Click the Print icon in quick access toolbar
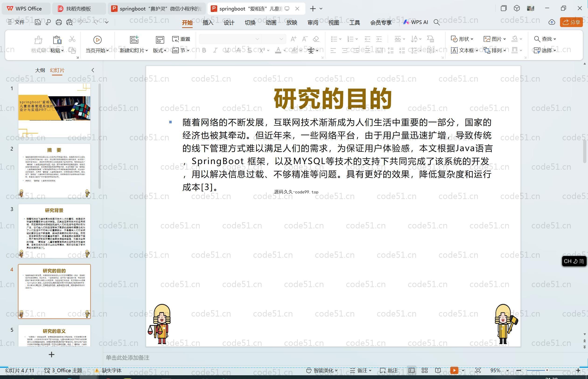 (59, 22)
